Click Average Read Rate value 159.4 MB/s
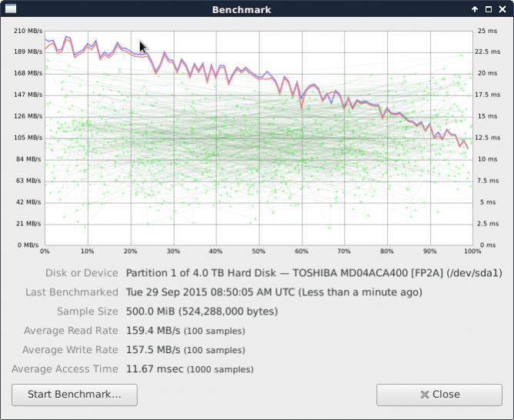 [185, 331]
